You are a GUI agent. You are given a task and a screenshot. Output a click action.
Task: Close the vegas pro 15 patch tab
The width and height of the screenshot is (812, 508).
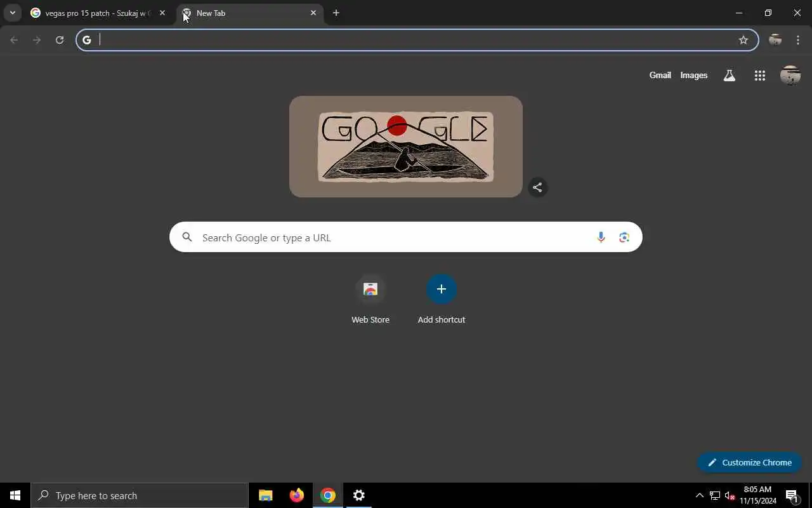pos(162,13)
